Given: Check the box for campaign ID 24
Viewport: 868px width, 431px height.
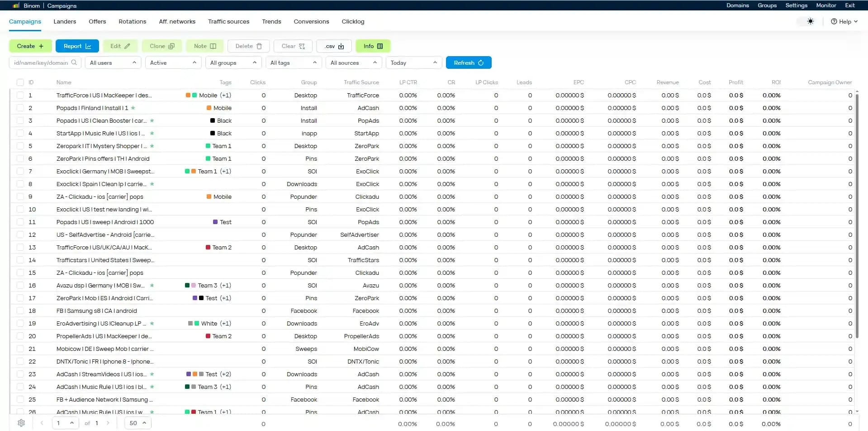Looking at the screenshot, I should (x=20, y=387).
